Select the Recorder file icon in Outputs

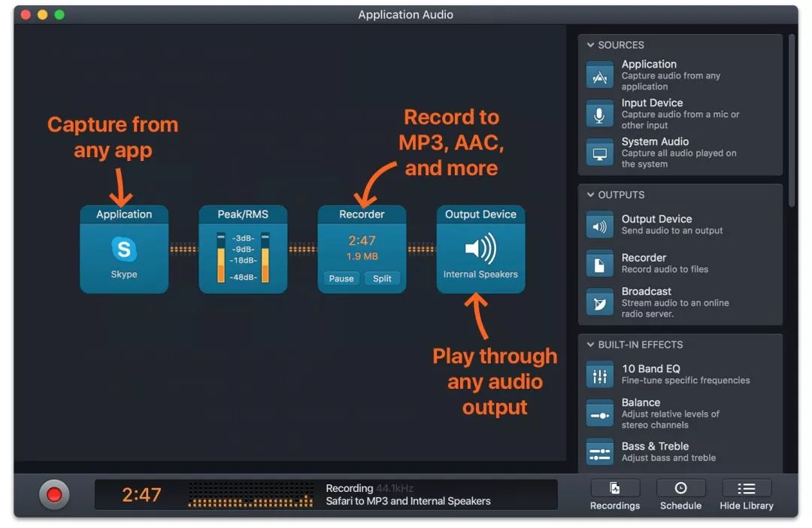point(599,264)
